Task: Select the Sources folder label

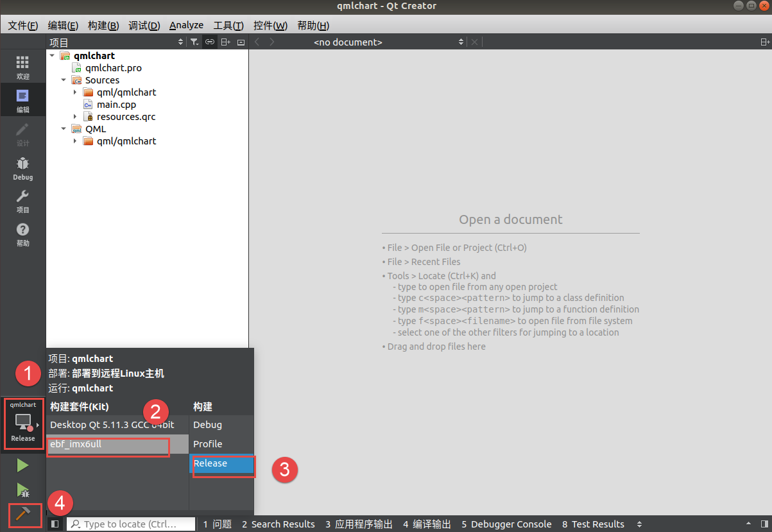Action: (102, 80)
